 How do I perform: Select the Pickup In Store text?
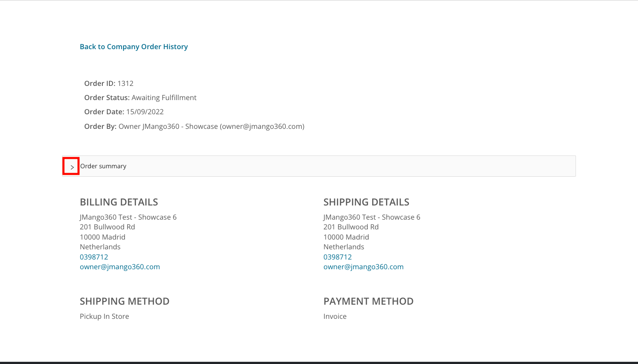coord(104,316)
